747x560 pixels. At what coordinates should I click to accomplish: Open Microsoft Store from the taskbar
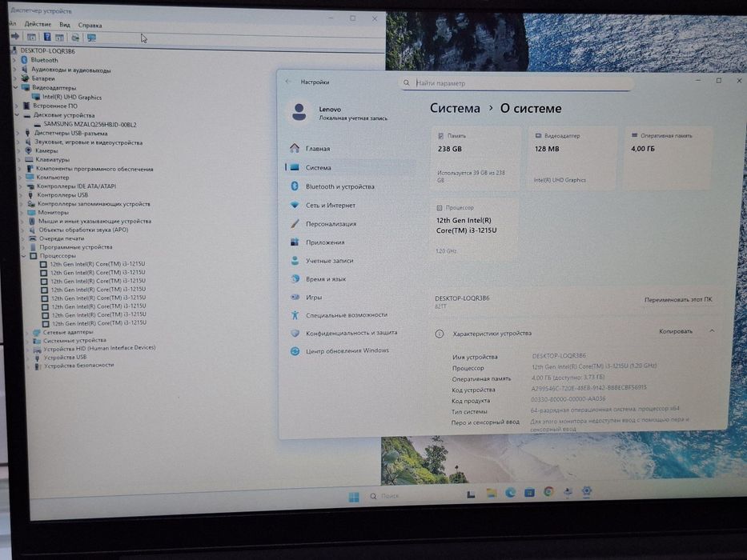(x=529, y=492)
